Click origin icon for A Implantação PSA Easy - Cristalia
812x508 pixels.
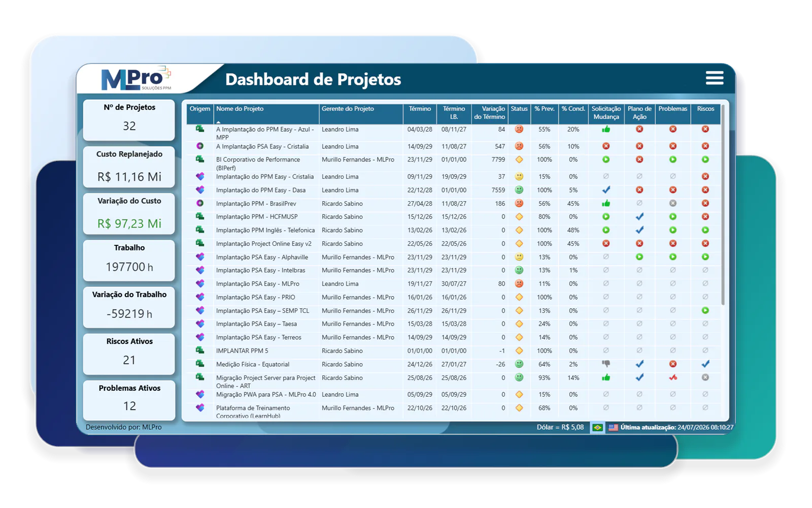(x=200, y=146)
